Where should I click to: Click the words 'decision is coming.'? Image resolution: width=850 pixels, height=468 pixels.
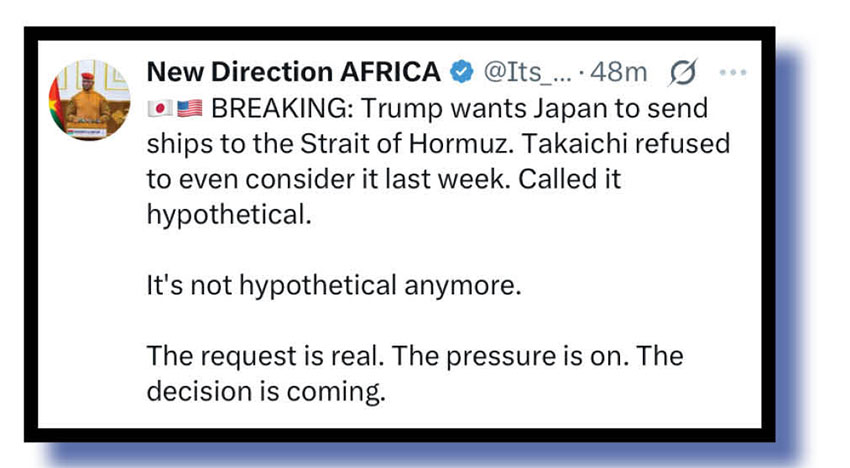click(266, 392)
